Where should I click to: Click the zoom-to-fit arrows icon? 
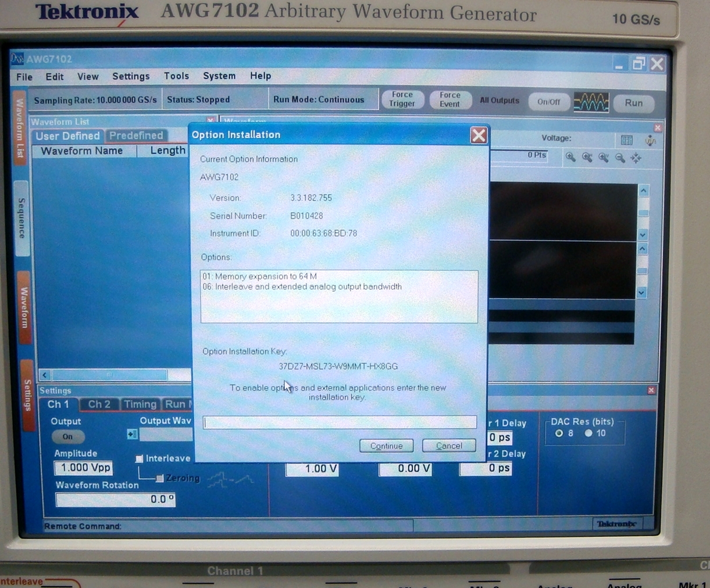pyautogui.click(x=636, y=157)
